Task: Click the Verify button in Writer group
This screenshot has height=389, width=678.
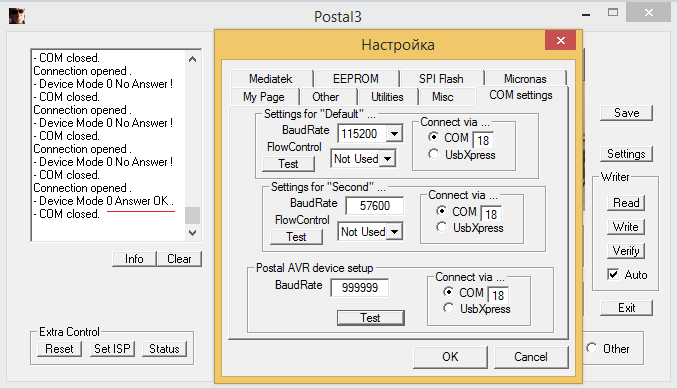Action: [x=626, y=251]
